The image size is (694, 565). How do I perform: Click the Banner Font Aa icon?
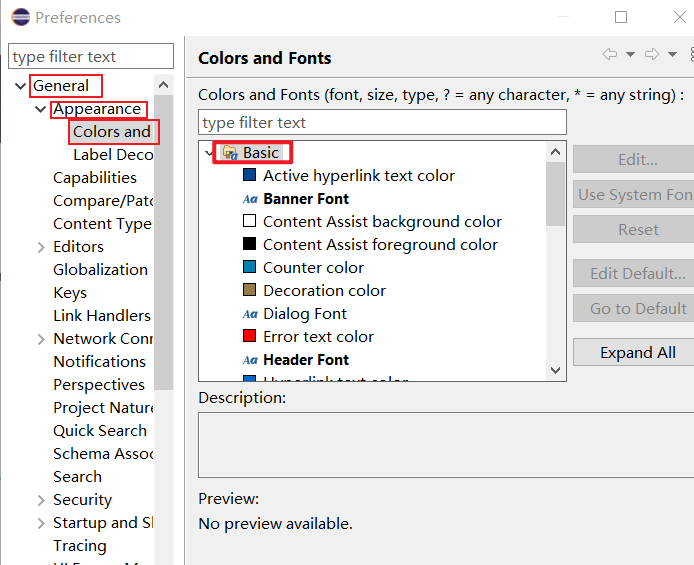[250, 199]
